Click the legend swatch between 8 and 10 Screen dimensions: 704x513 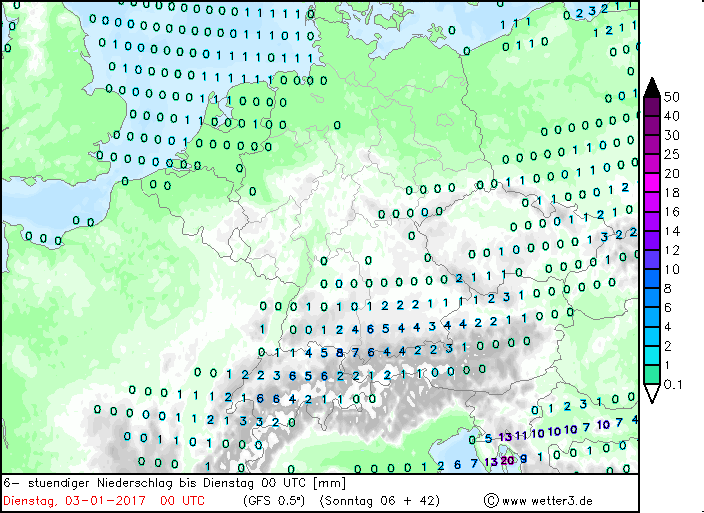click(652, 279)
